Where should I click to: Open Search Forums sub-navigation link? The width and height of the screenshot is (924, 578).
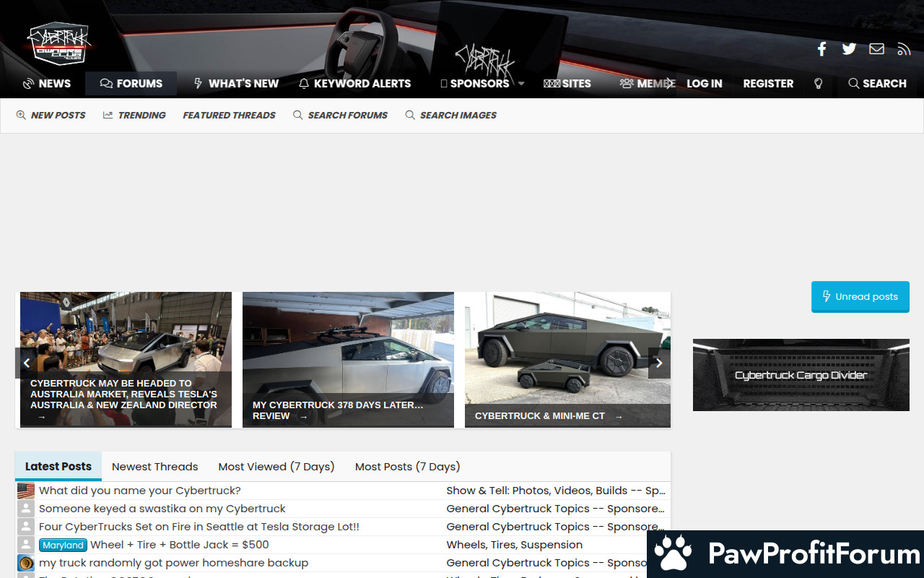click(340, 115)
